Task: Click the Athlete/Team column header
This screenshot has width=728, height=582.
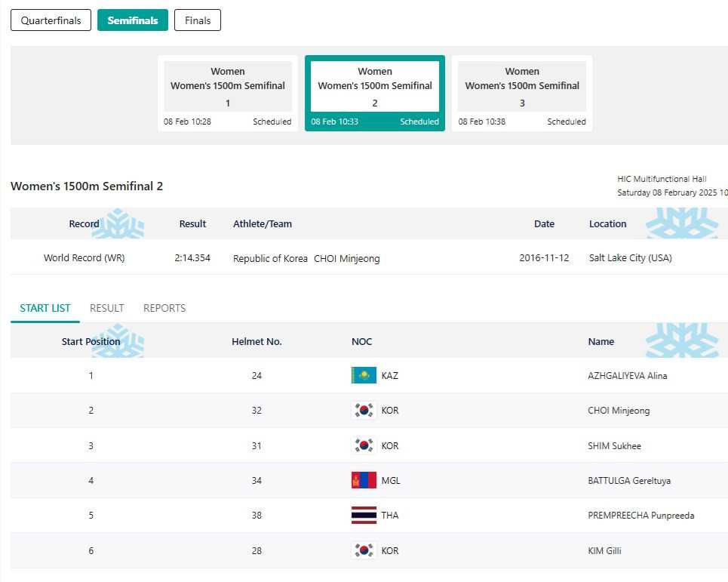Action: [263, 224]
